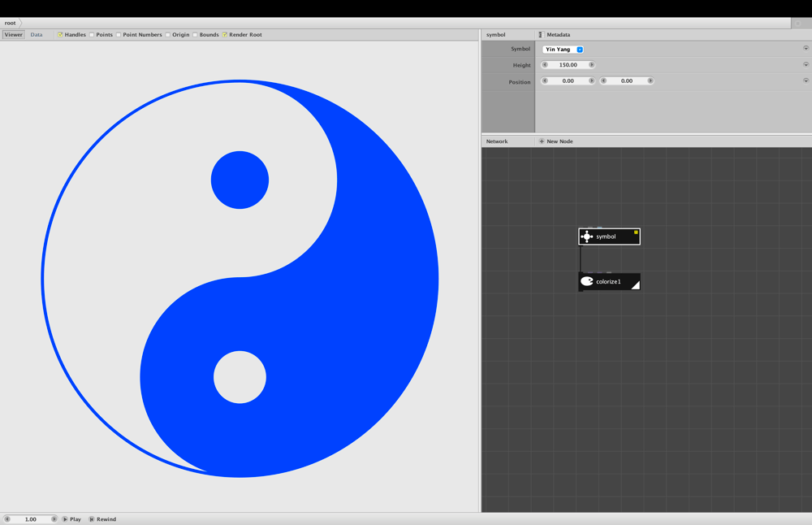This screenshot has height=525, width=812.
Task: Click the small light circle in viewer
Action: click(240, 377)
